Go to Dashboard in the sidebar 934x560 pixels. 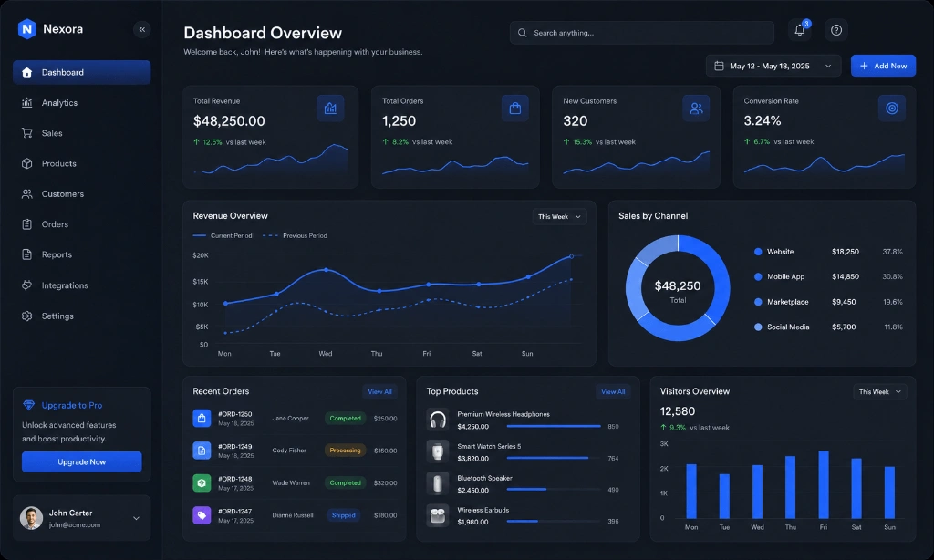(x=81, y=72)
